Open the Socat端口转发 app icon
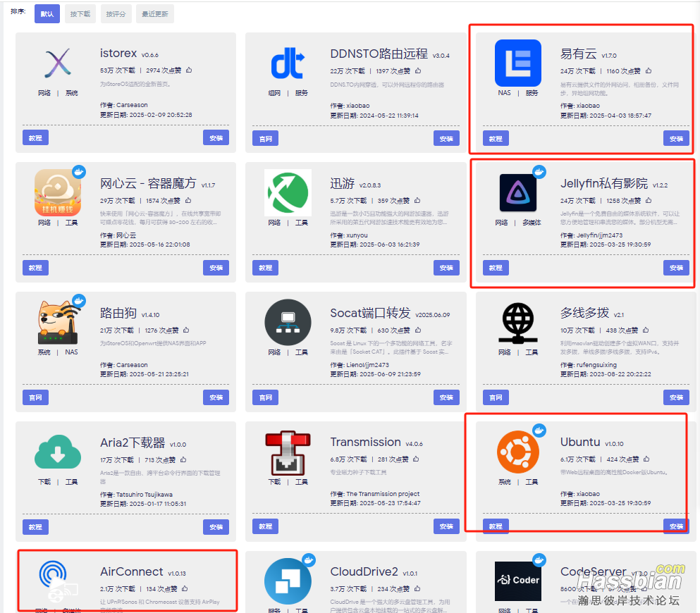 288,322
